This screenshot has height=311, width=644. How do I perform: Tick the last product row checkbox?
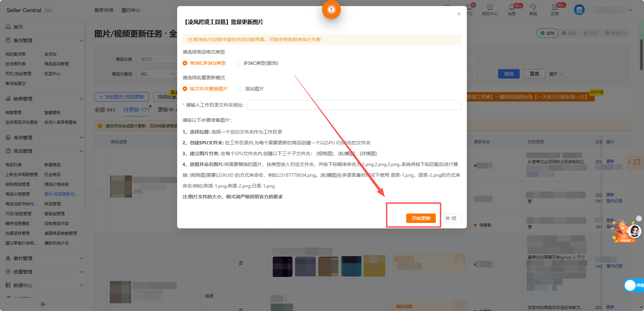pos(101,296)
